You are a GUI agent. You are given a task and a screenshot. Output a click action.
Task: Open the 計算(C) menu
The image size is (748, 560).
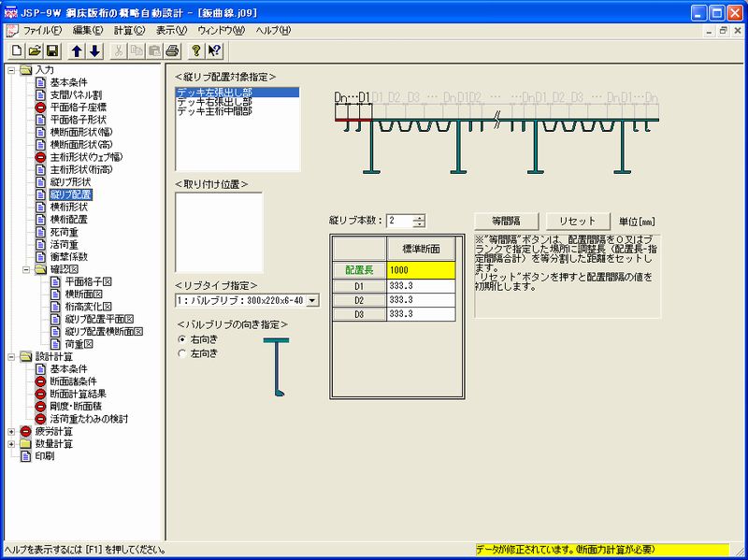coord(129,31)
